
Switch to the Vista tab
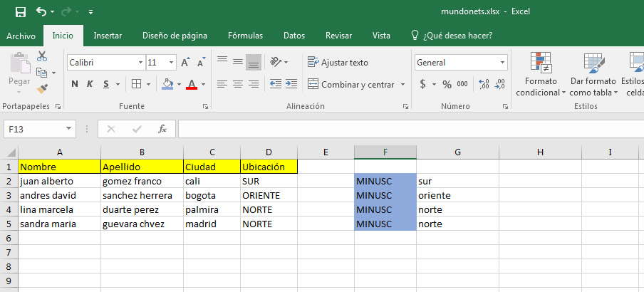click(x=381, y=36)
